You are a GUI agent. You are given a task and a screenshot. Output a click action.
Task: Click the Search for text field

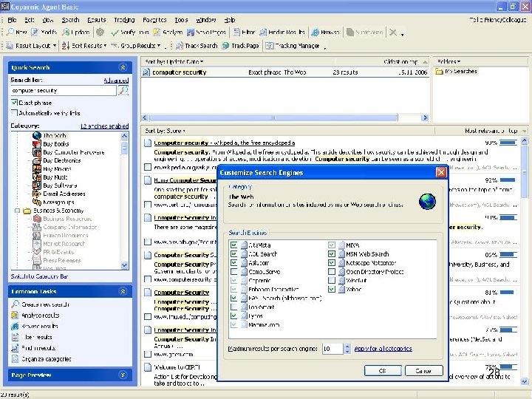click(x=64, y=90)
